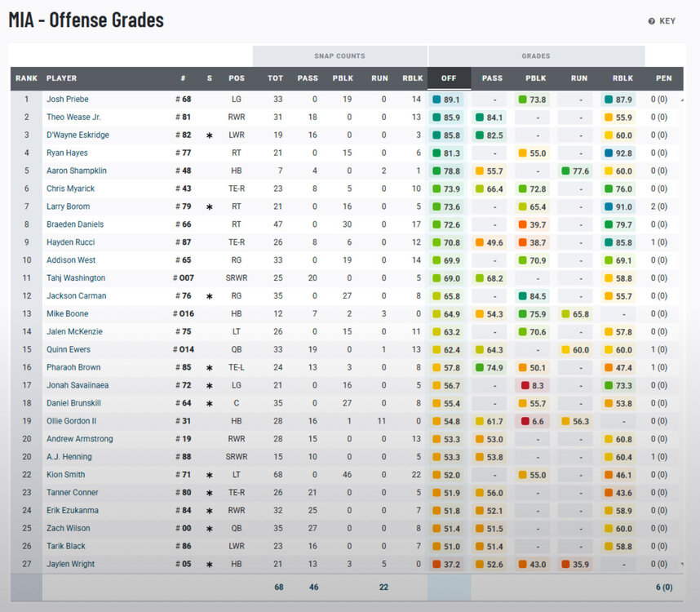The height and width of the screenshot is (612, 700).
Task: Sort by the PEN column header
Action: pos(663,78)
